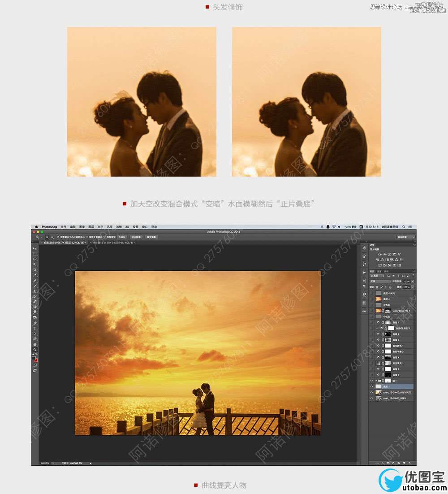Click the Zoom In magnifier in options bar
448x494 pixels.
(x=47, y=237)
